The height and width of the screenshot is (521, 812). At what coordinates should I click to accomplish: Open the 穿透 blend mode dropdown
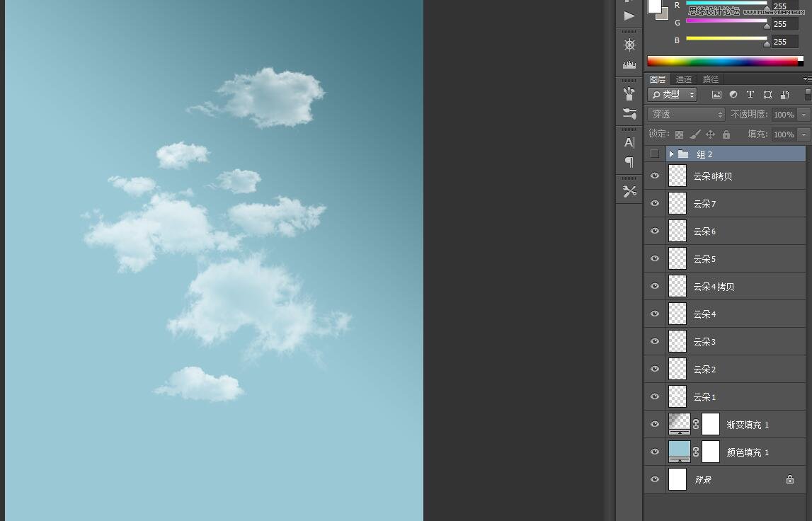[686, 114]
